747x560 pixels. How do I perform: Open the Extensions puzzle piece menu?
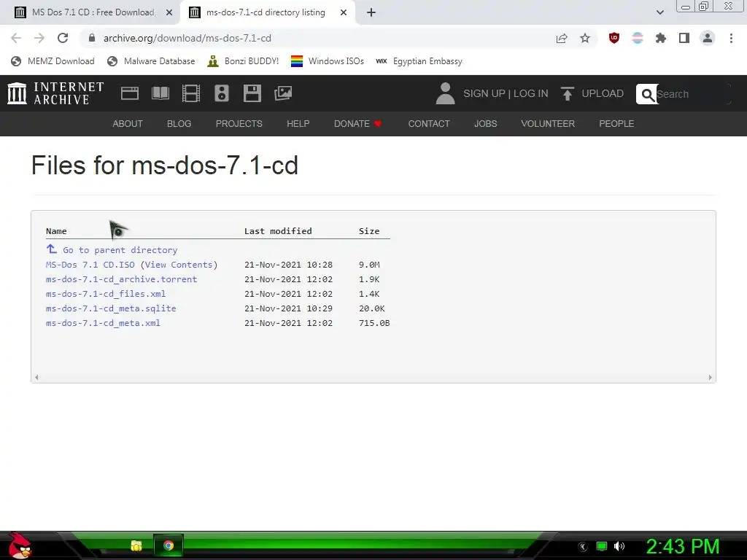coord(661,38)
